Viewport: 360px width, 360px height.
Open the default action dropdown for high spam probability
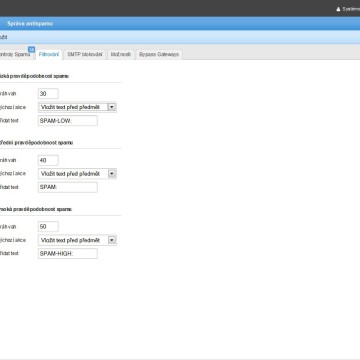click(x=77, y=240)
